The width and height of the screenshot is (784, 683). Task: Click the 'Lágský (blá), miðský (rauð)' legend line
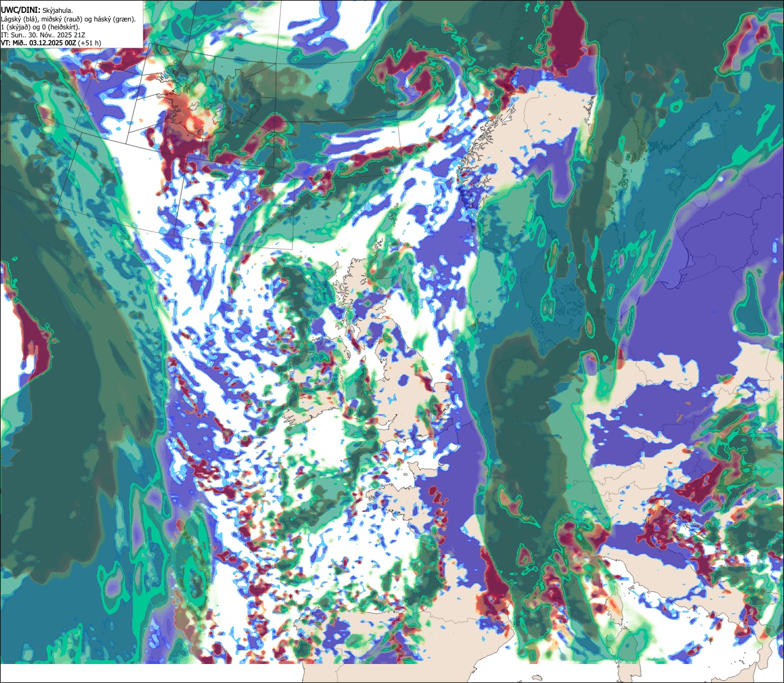pyautogui.click(x=69, y=19)
